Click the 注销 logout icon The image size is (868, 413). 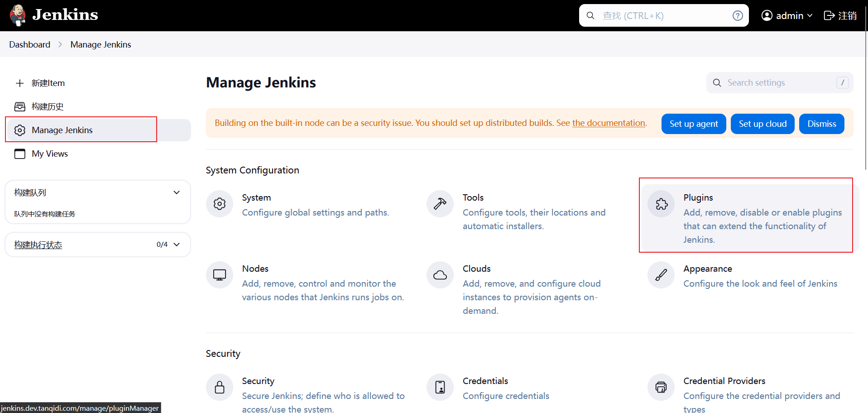[829, 16]
